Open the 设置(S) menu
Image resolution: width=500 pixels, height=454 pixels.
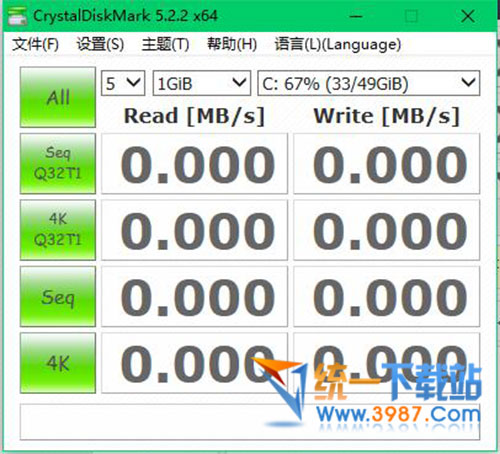click(100, 44)
